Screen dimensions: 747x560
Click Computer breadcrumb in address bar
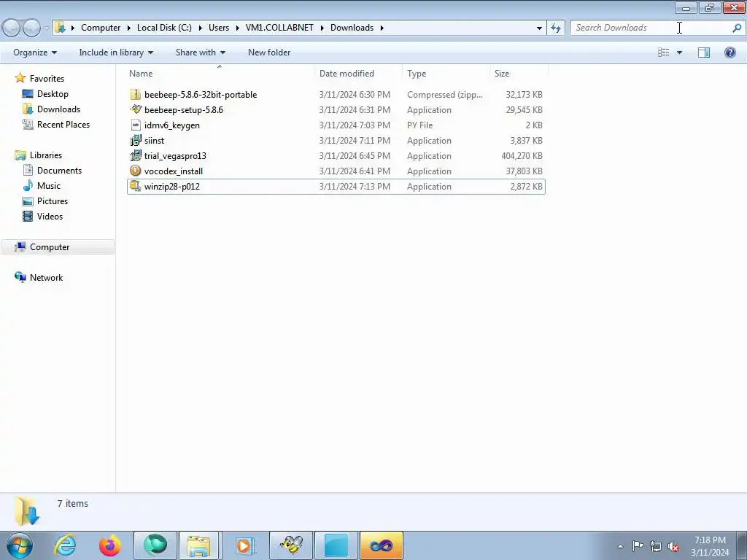tap(101, 28)
